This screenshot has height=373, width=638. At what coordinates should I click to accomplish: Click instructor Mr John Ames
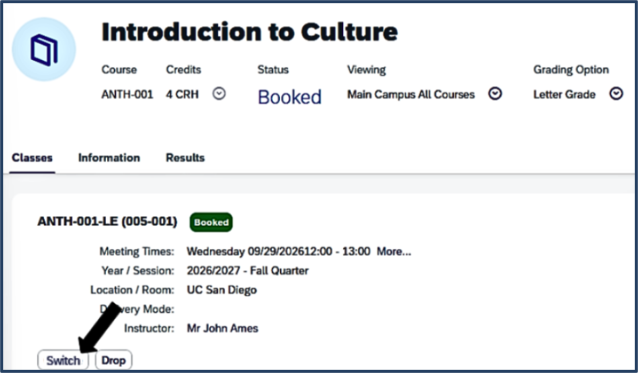223,328
